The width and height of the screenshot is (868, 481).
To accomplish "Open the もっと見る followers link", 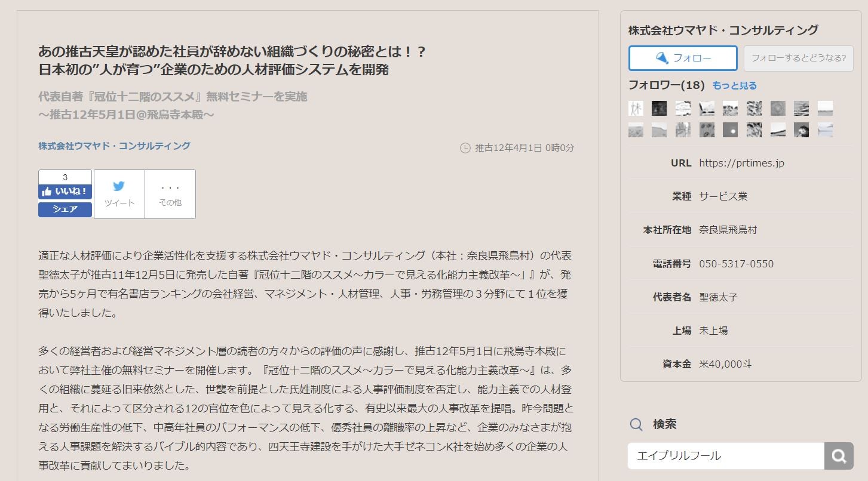I will (x=734, y=85).
